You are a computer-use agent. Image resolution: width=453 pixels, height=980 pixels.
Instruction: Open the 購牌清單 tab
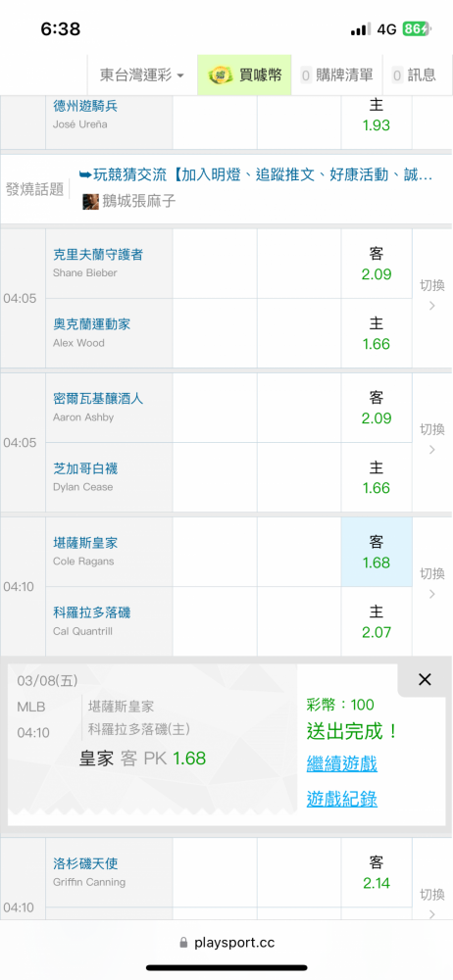click(x=336, y=75)
